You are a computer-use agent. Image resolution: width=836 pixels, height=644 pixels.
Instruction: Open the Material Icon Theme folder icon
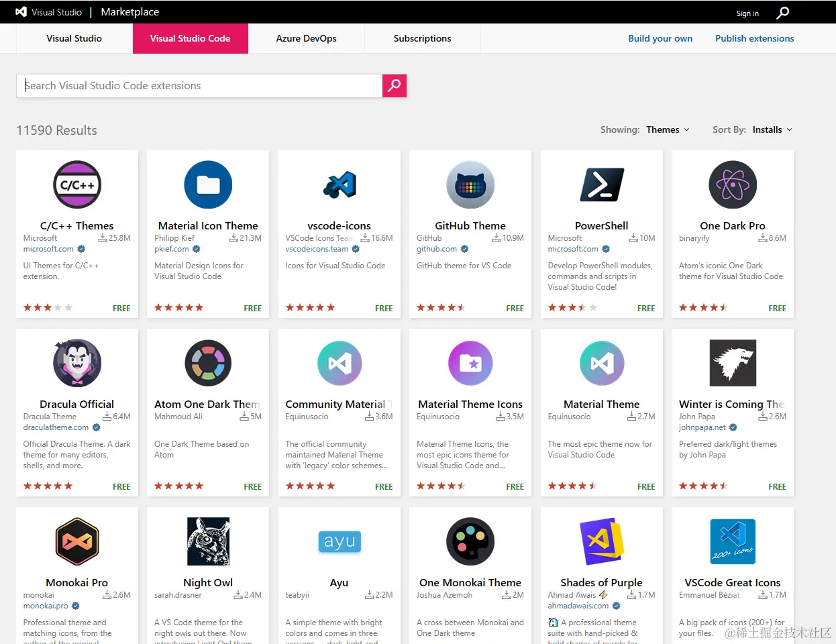208,184
